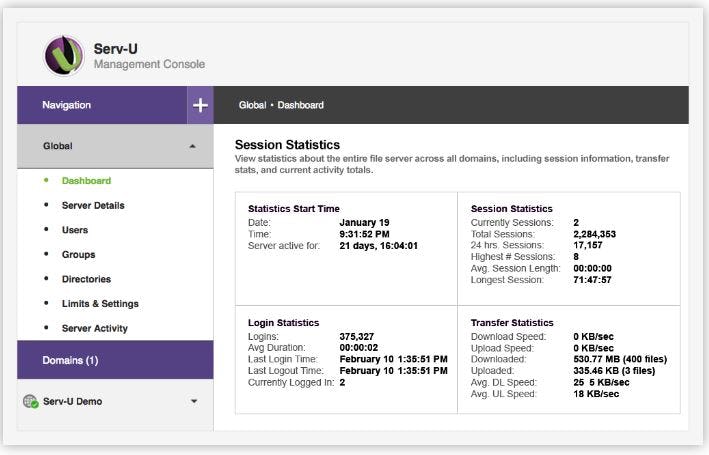709x455 pixels.
Task: Click the Statistics Start Time panel title
Action: pyautogui.click(x=296, y=208)
